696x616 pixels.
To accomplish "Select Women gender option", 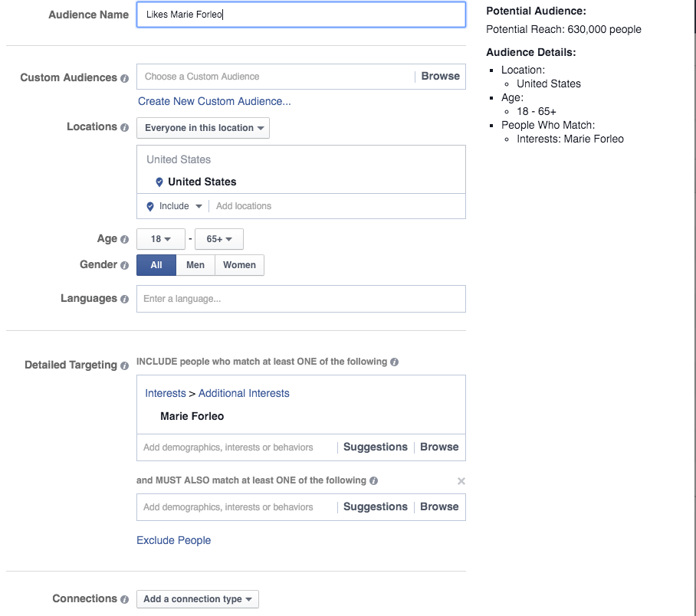I will point(239,265).
